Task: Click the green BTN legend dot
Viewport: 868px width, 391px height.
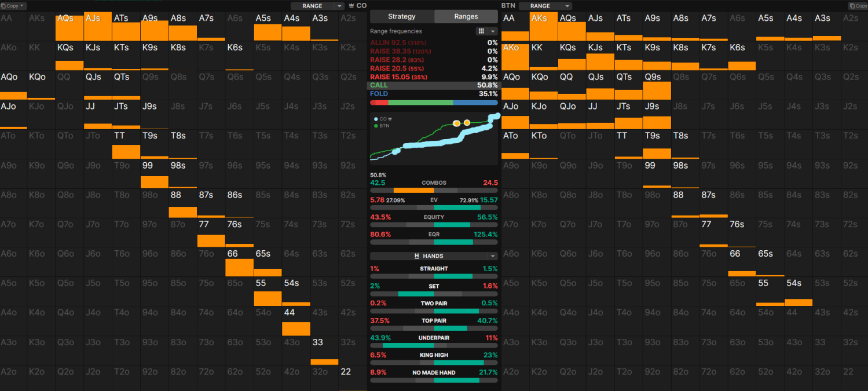Action: pos(377,125)
